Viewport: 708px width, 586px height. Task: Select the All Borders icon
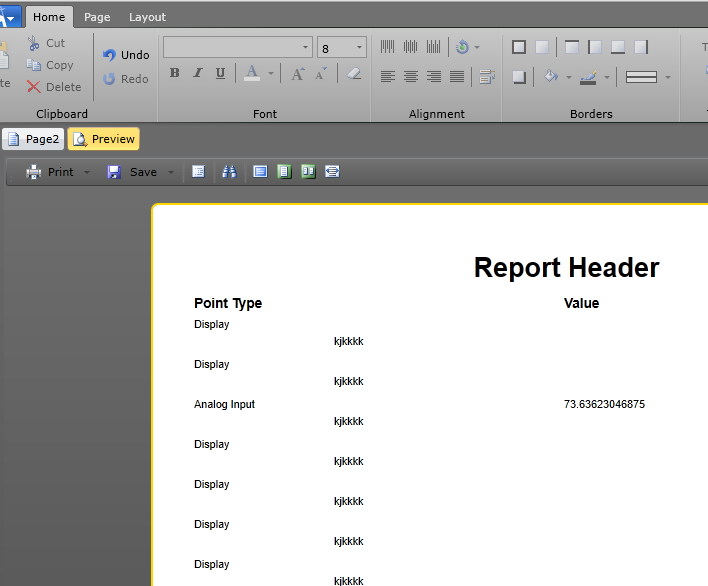click(518, 47)
